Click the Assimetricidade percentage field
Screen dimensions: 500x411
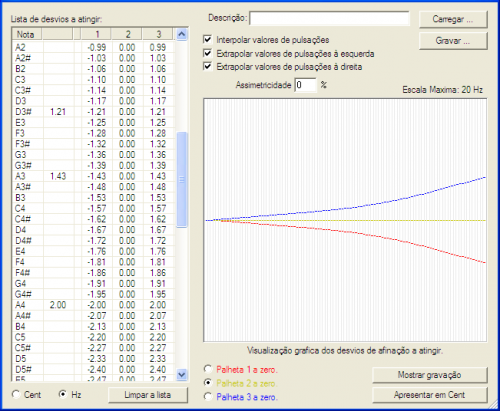[305, 85]
